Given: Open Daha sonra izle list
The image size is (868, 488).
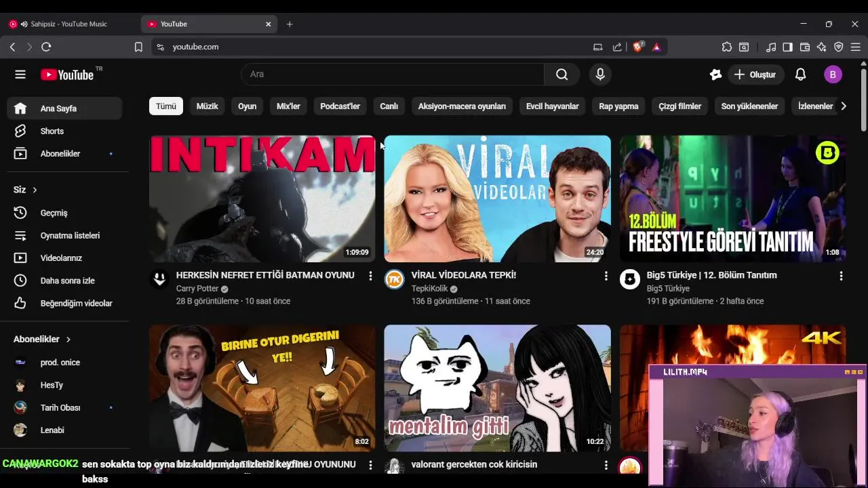Looking at the screenshot, I should point(64,281).
